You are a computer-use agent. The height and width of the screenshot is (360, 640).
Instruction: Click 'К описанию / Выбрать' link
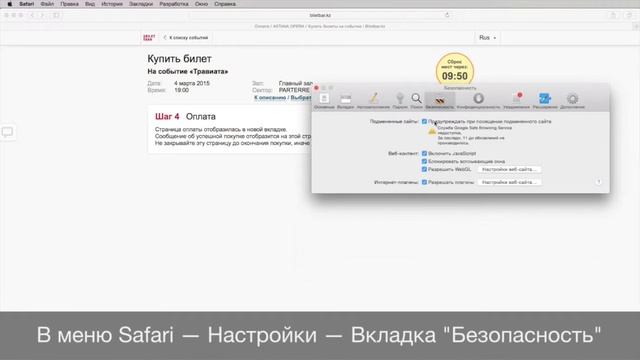tap(282, 98)
